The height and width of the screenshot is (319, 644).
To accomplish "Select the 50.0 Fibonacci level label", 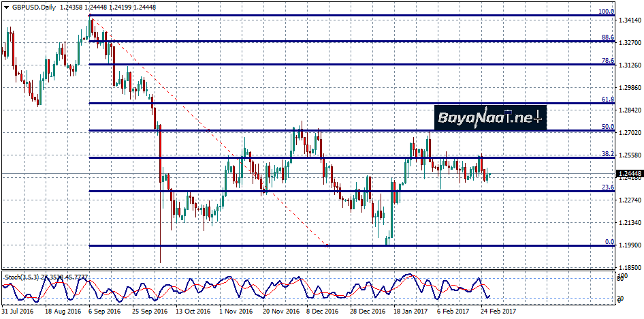I will coord(607,127).
